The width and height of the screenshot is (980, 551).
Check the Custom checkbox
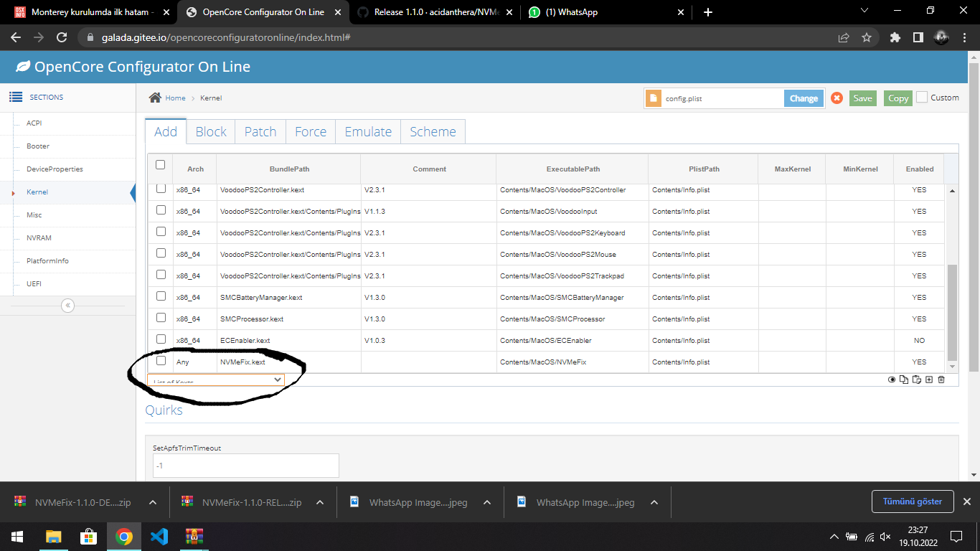[x=922, y=98]
